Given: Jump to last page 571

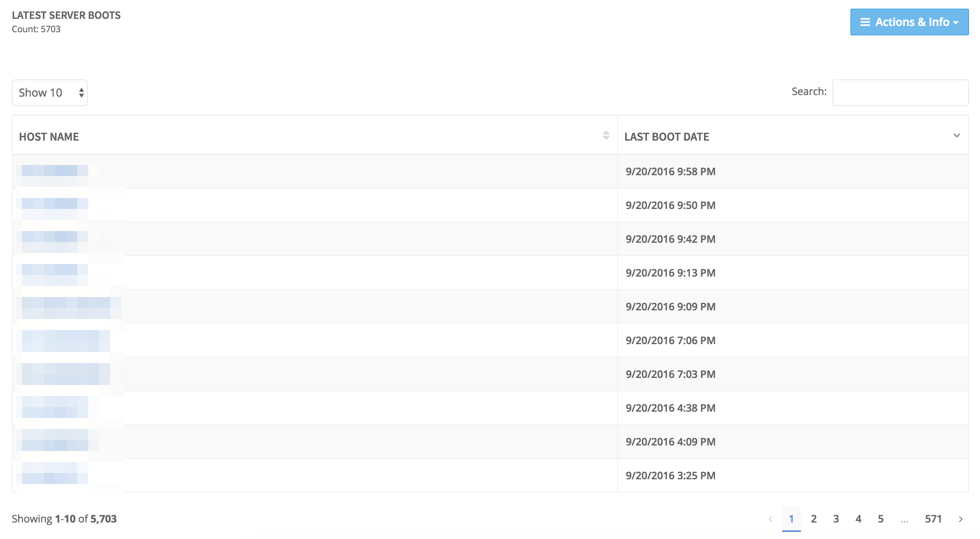Looking at the screenshot, I should [933, 519].
